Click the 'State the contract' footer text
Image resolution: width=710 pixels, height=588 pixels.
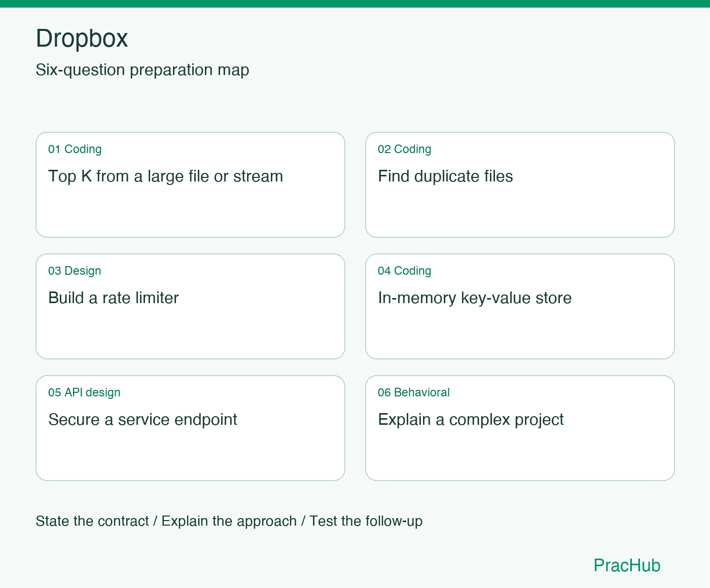click(92, 521)
